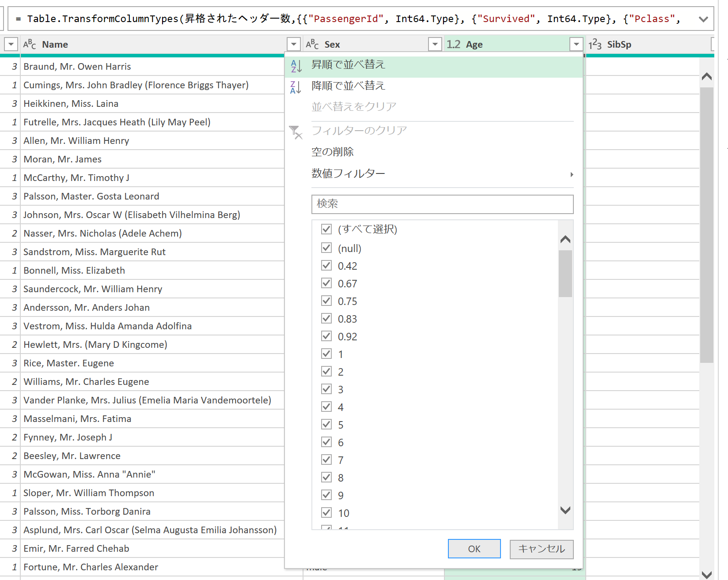Screen dimensions: 728x580
Task: Click the clear filter icon in the menu
Action: 296,130
